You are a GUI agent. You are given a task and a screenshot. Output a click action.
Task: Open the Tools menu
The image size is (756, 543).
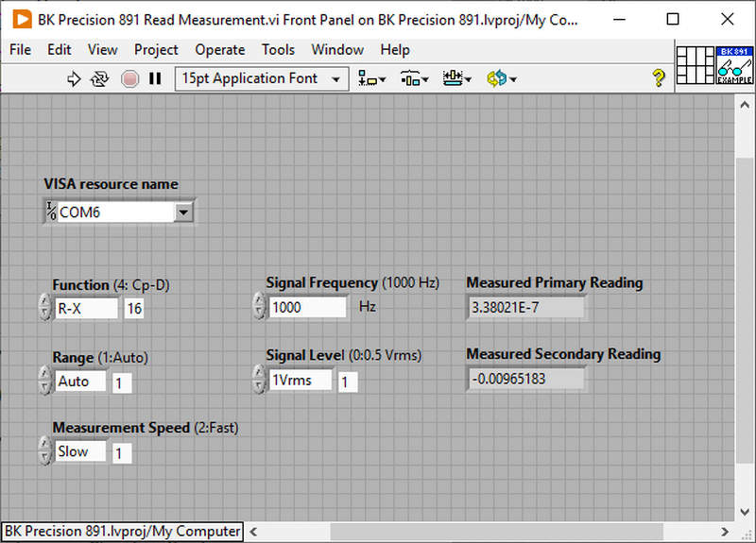click(278, 50)
